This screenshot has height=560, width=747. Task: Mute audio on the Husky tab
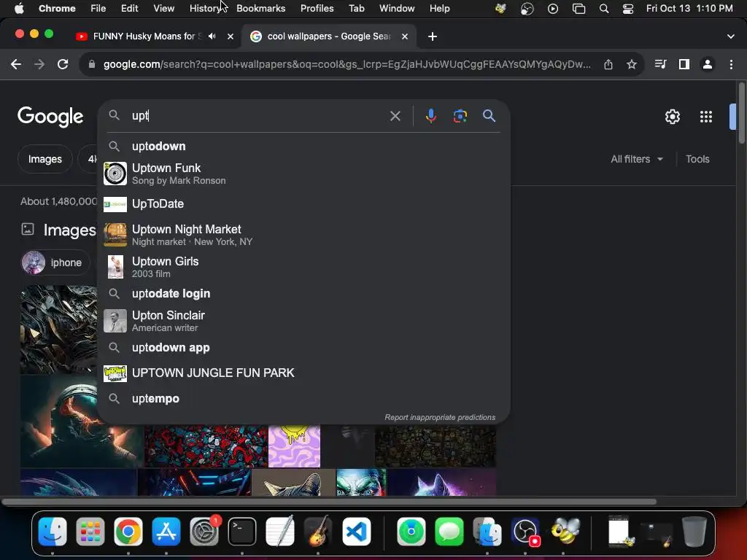coord(212,36)
